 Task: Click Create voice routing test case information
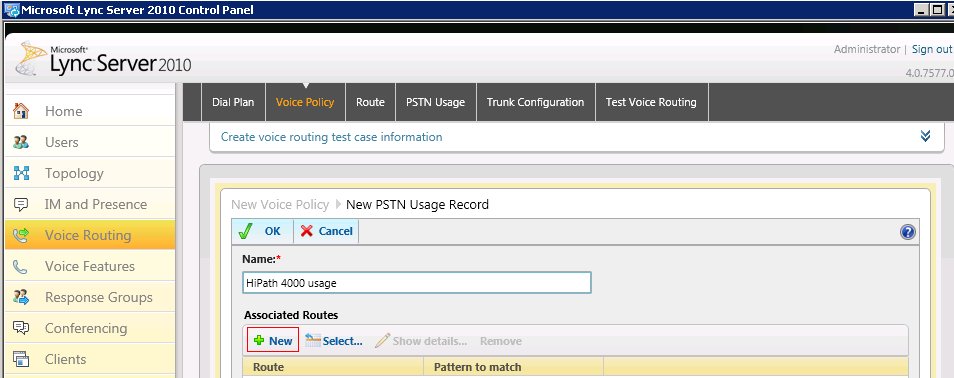click(x=332, y=137)
